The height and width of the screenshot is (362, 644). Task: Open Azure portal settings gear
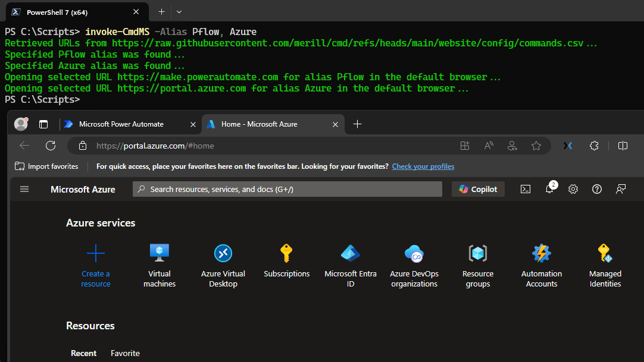click(x=573, y=189)
